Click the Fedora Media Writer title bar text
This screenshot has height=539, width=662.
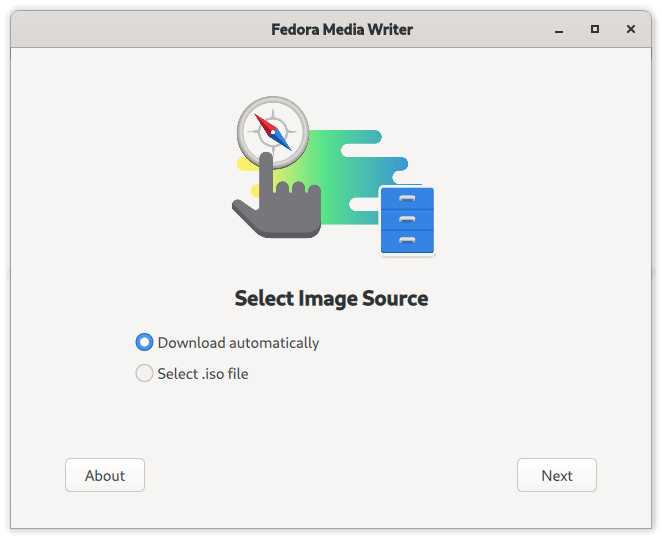342,30
